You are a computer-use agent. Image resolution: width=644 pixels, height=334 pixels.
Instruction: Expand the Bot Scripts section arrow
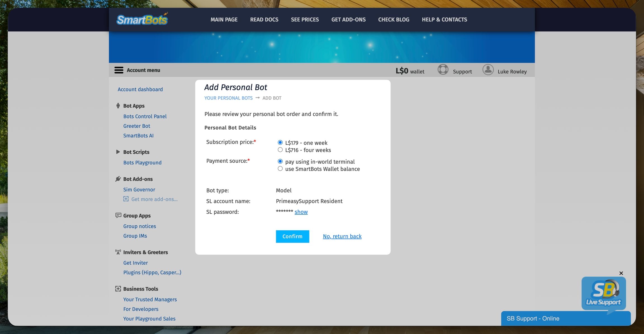pos(118,152)
